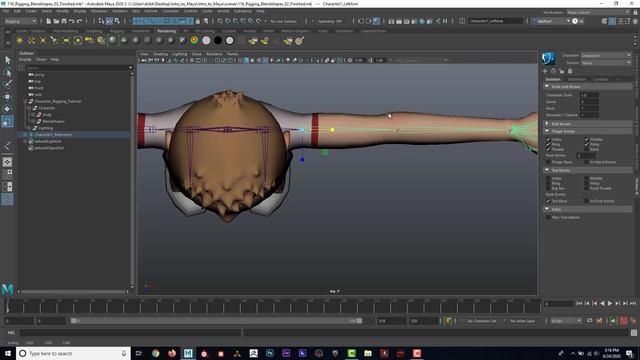
Task: Click the HumanIK logo icon
Action: (x=549, y=58)
